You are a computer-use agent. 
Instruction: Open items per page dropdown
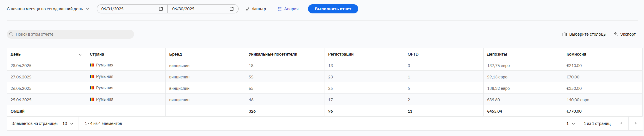pos(68,123)
